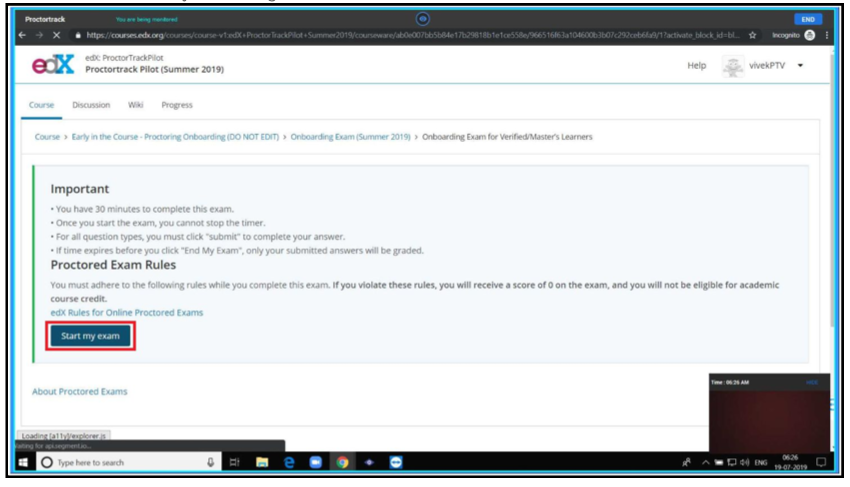Open Task View from the taskbar
The height and width of the screenshot is (487, 850).
[234, 463]
